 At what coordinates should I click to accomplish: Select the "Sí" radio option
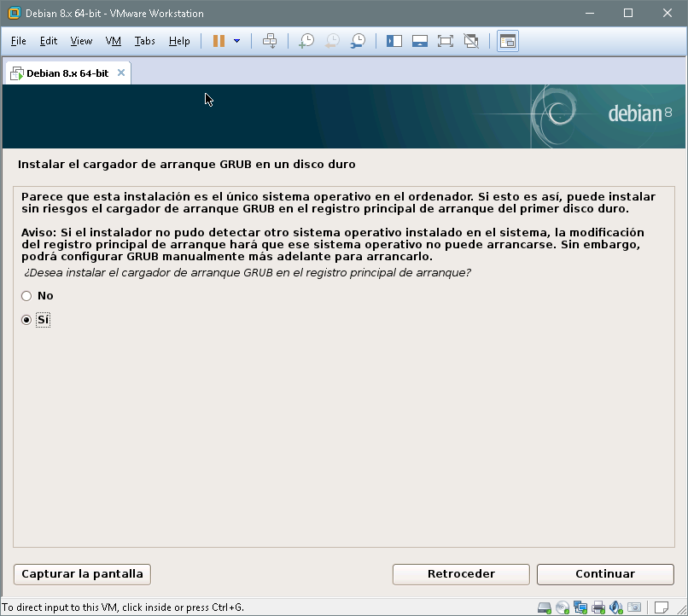26,319
